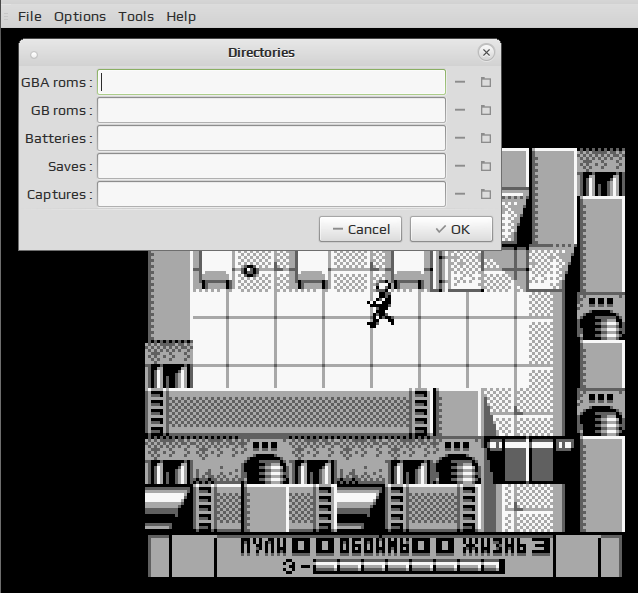
Task: Focus the Captures text field
Action: [x=271, y=194]
